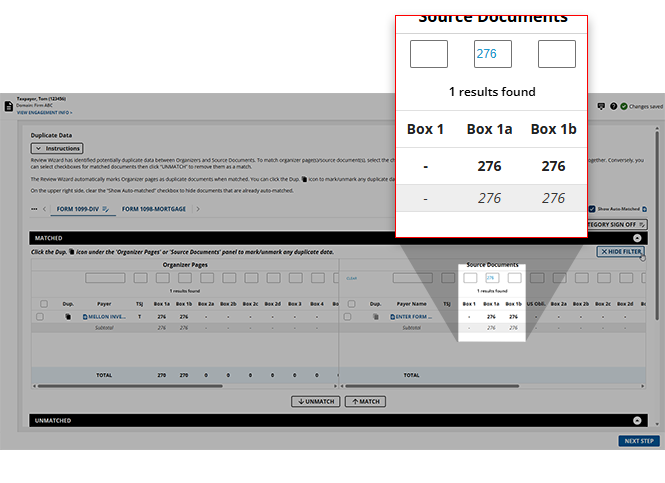Click the taxpayer document icon in header

tap(8, 106)
